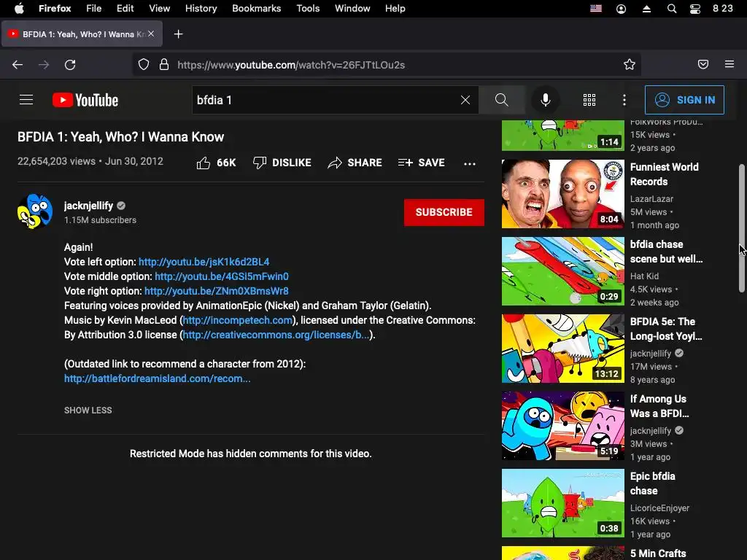Open the YouTube guide hamburger menu
This screenshot has width=747, height=560.
coord(26,99)
